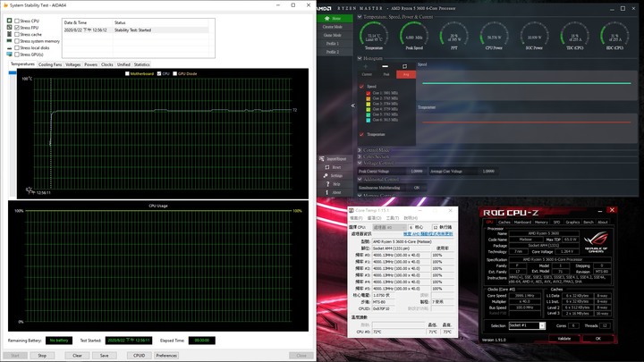Screen dimensions: 644x362
Task: Open Preferences in AIDA64
Action: (x=166, y=356)
